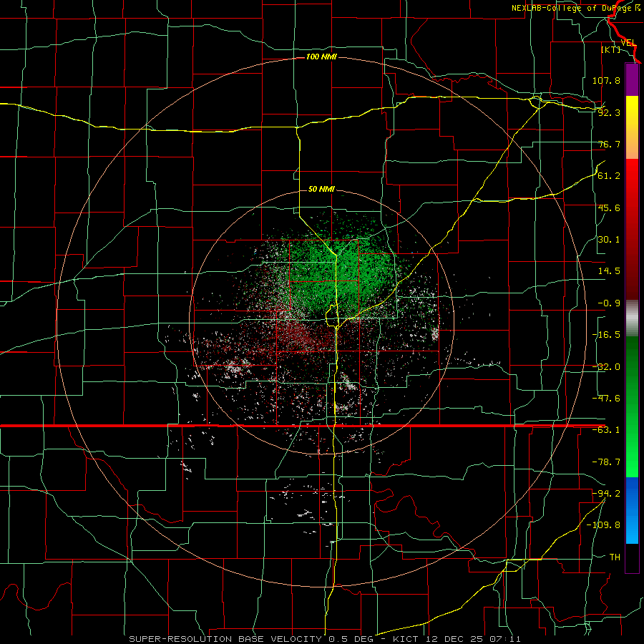Viewport: 644px width, 644px height.
Task: Click the -94.2 scale value
Action: tap(606, 493)
